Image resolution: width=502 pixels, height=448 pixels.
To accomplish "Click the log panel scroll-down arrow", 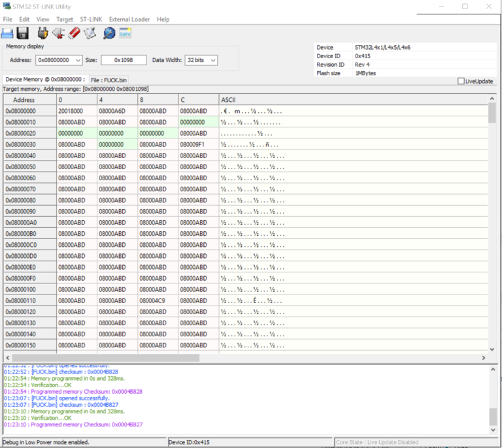I will point(493,430).
